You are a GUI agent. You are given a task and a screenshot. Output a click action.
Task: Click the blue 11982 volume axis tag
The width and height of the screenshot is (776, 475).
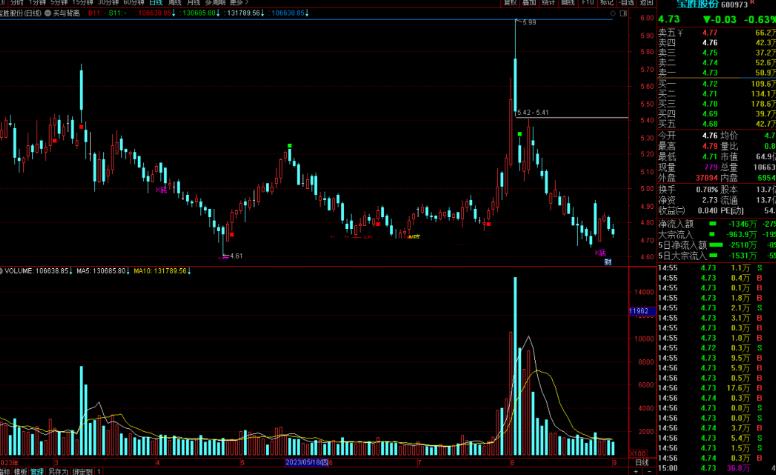click(x=642, y=311)
